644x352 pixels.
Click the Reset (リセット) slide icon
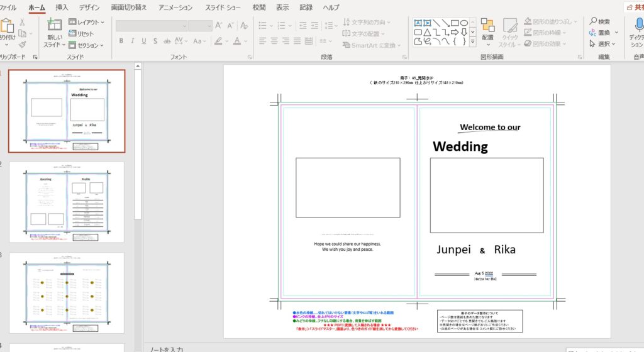(81, 34)
